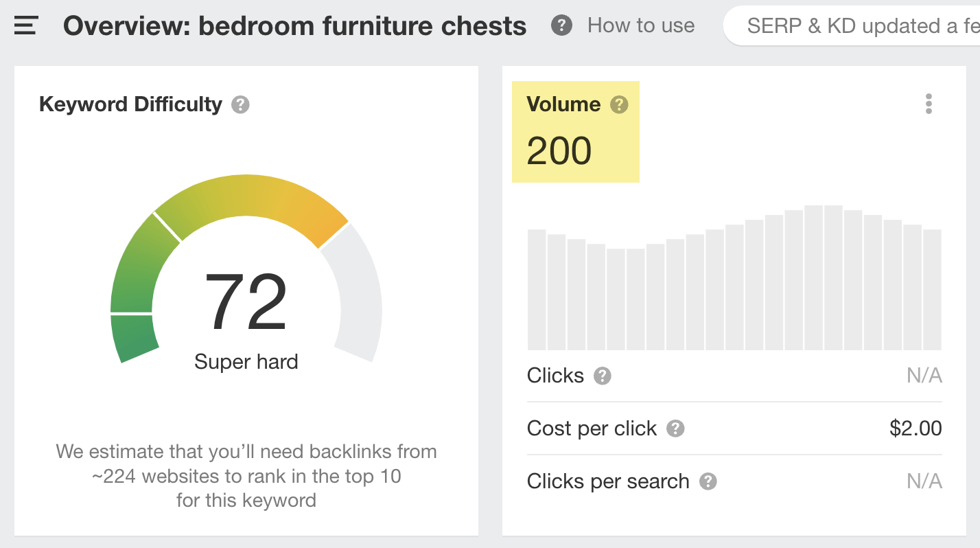Click the Volume help icon
Screen dimensions: 980x548
coord(619,104)
